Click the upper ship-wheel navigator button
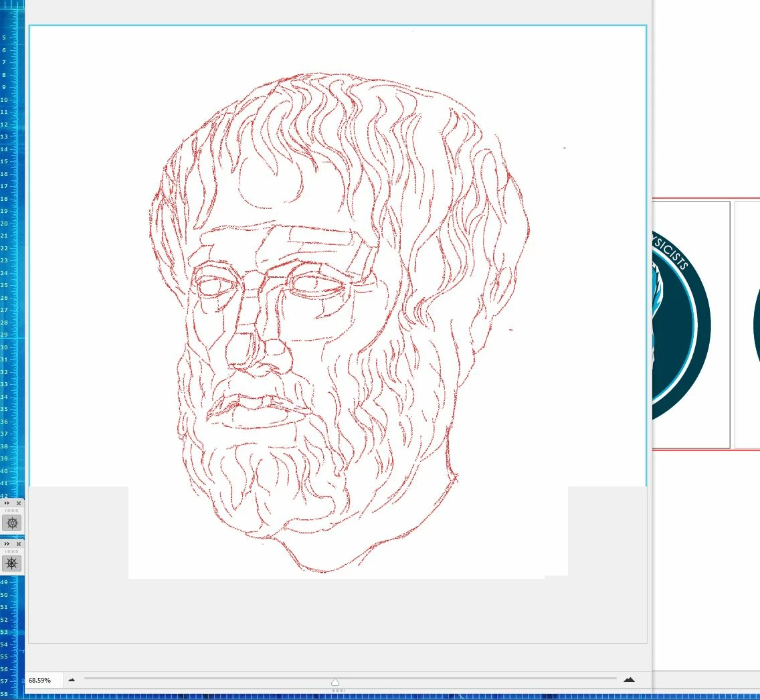This screenshot has width=760, height=700. (x=12, y=523)
